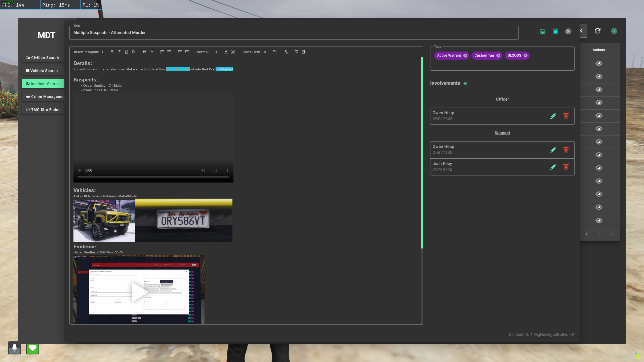The width and height of the screenshot is (644, 362).
Task: Toggle bold formatting in editor
Action: coord(112,52)
